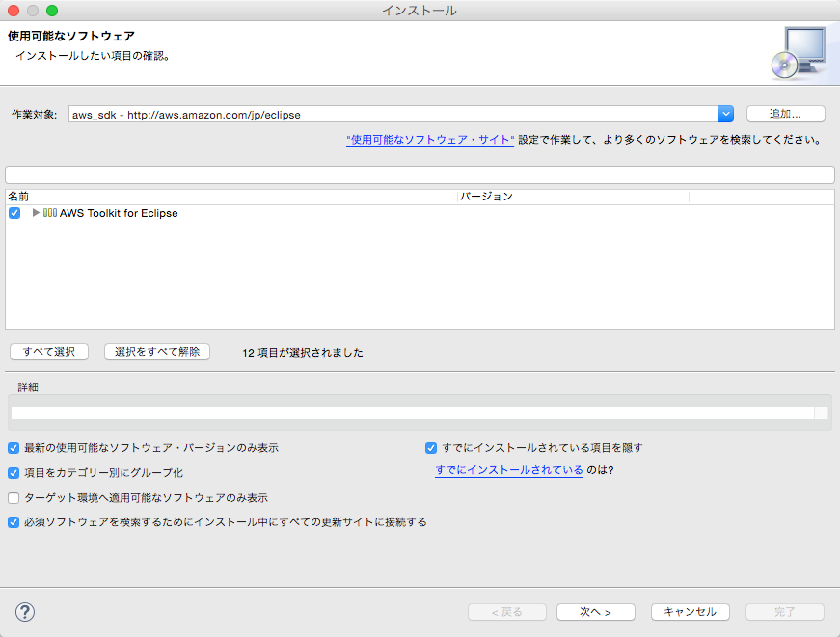Click the red window close button

pyautogui.click(x=14, y=11)
